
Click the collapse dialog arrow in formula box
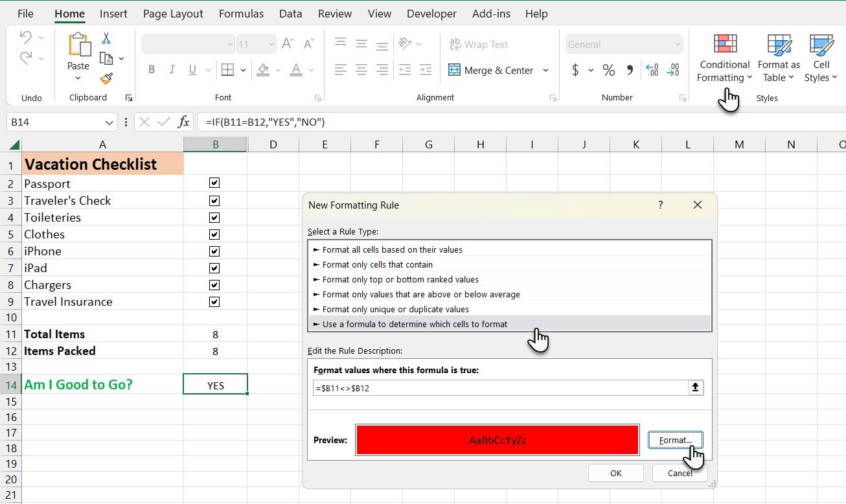pyautogui.click(x=696, y=387)
